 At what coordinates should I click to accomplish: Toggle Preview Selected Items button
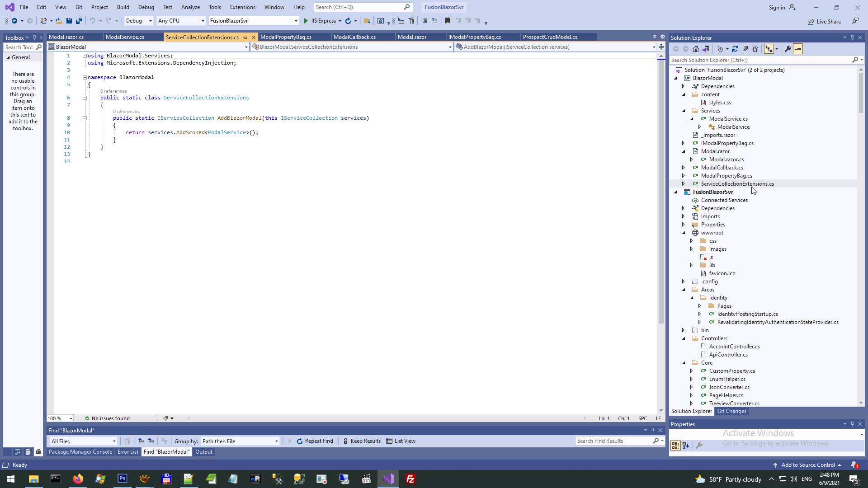pos(798,49)
